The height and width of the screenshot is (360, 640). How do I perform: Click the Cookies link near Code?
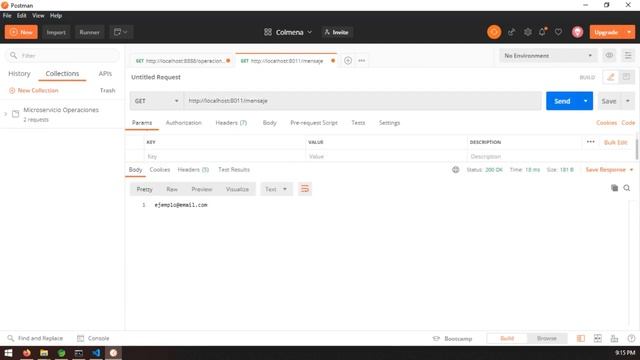point(606,122)
